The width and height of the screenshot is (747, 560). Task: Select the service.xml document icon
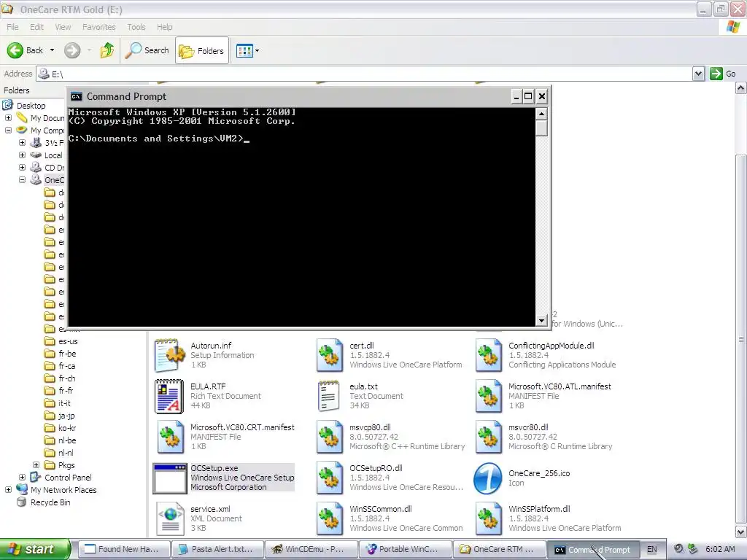pyautogui.click(x=170, y=518)
